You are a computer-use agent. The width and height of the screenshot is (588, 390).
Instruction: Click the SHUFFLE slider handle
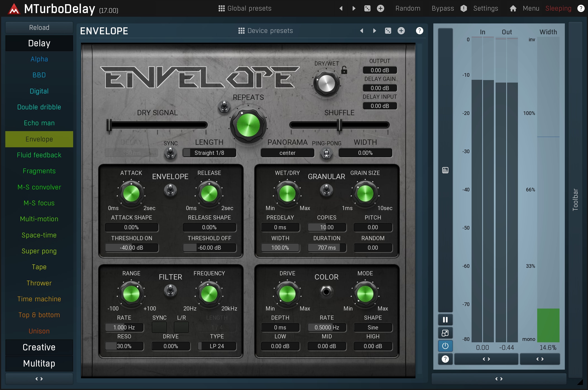point(339,125)
